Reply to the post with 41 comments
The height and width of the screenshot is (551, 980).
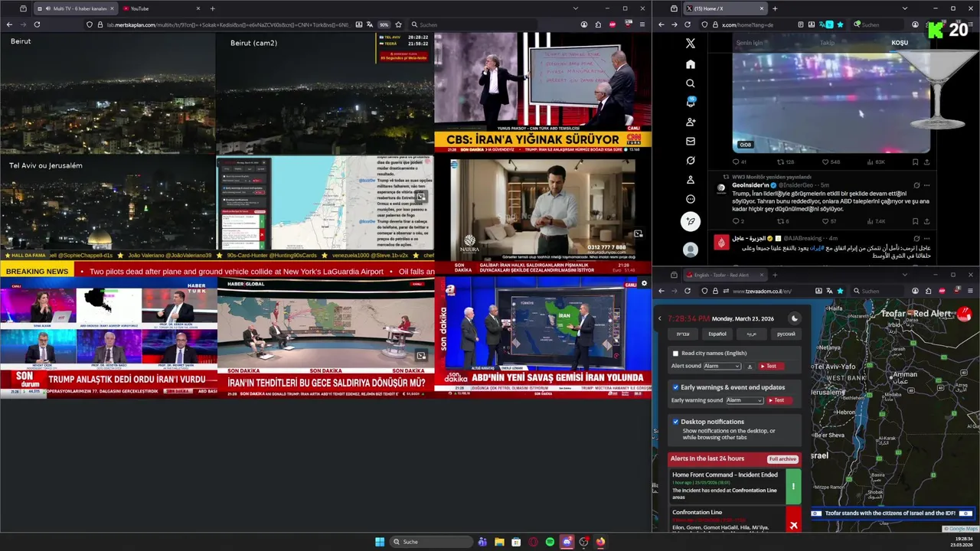coord(739,162)
